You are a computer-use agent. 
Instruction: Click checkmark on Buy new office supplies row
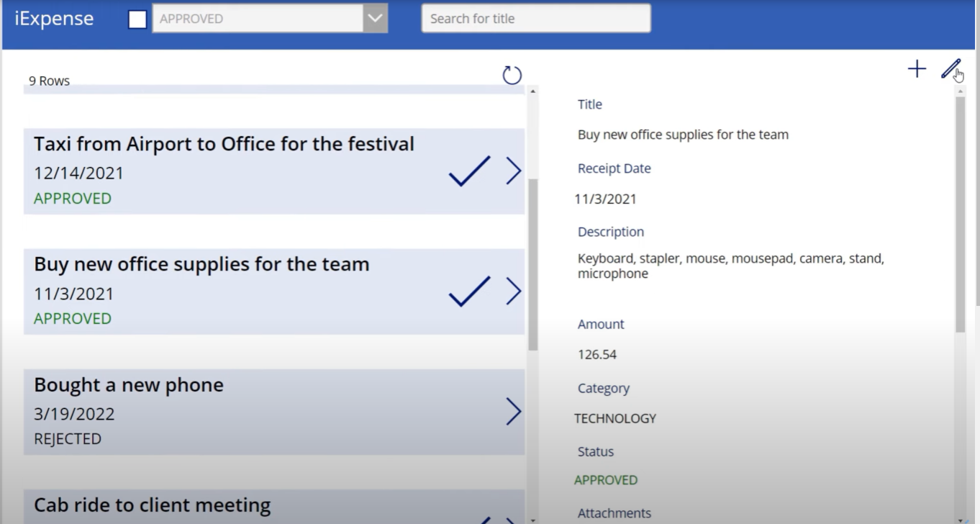click(x=469, y=292)
